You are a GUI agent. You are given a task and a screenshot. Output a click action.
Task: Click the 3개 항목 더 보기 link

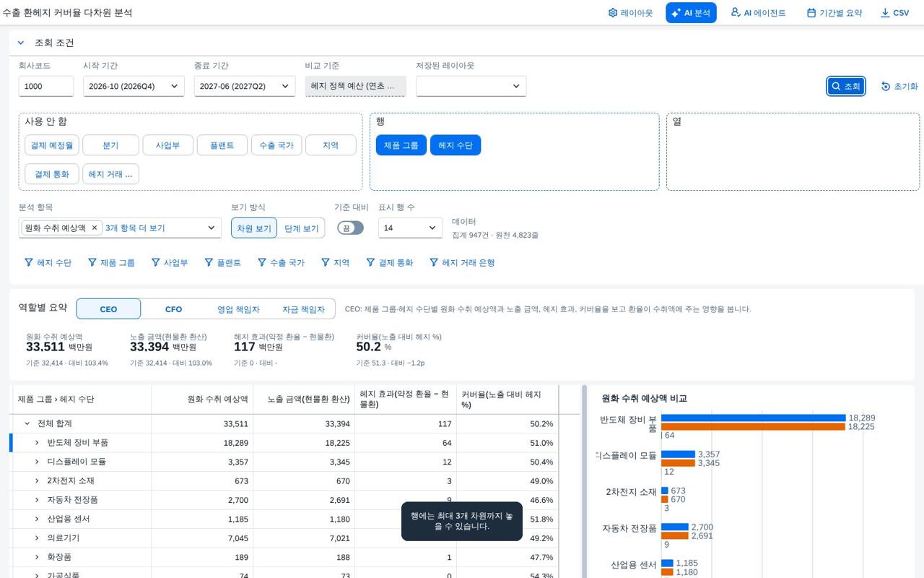click(x=135, y=228)
